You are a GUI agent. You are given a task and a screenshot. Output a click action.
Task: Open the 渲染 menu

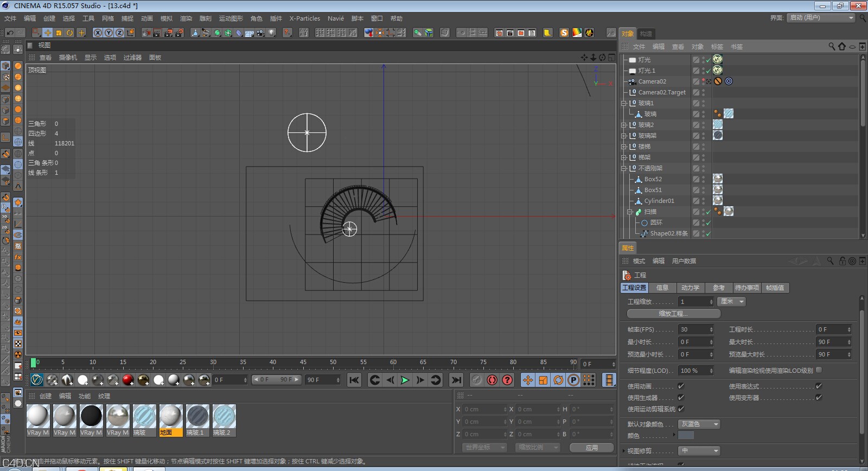[186, 18]
